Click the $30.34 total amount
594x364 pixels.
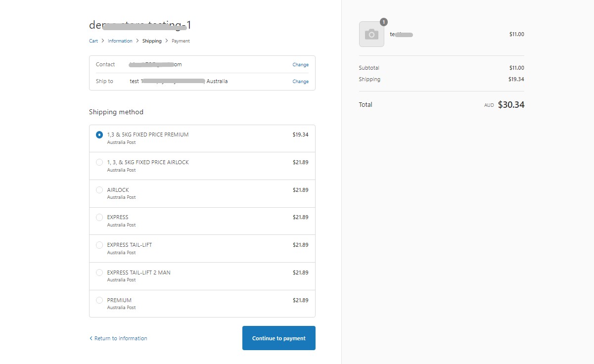[511, 105]
